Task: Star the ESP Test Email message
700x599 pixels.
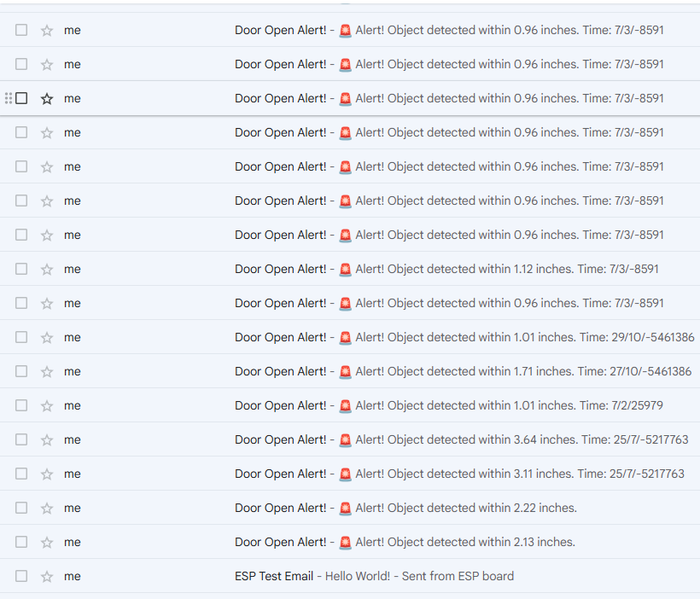Action: (x=47, y=576)
